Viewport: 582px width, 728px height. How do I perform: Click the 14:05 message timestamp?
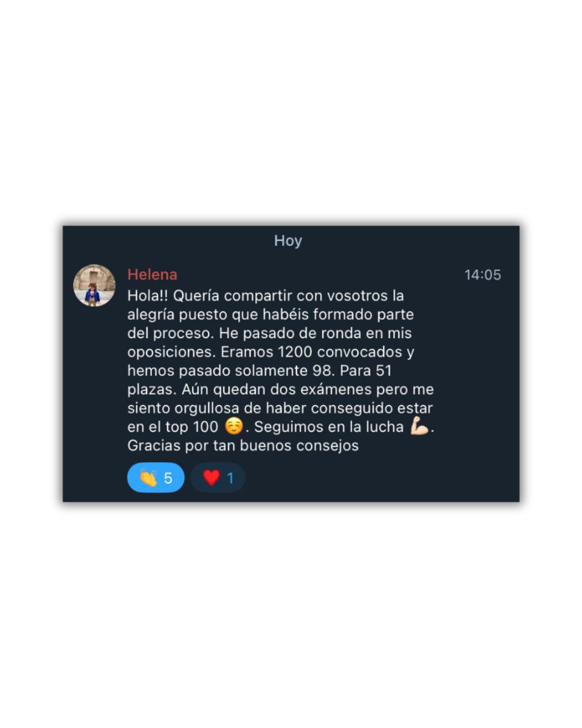483,275
